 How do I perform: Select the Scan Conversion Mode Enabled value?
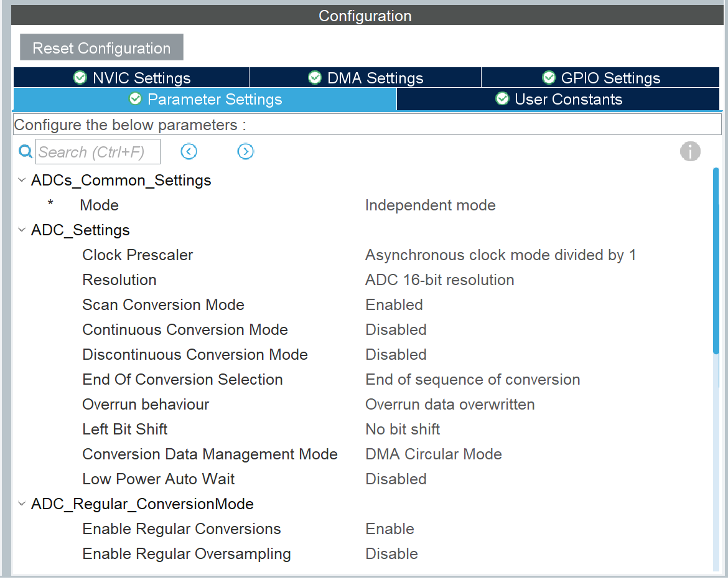click(x=394, y=305)
